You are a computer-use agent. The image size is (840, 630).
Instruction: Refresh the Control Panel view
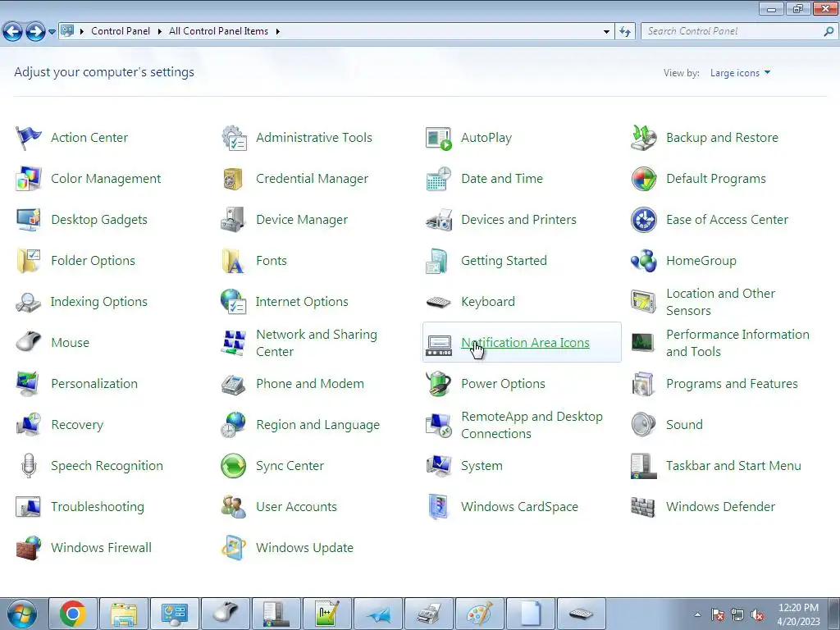tap(624, 32)
